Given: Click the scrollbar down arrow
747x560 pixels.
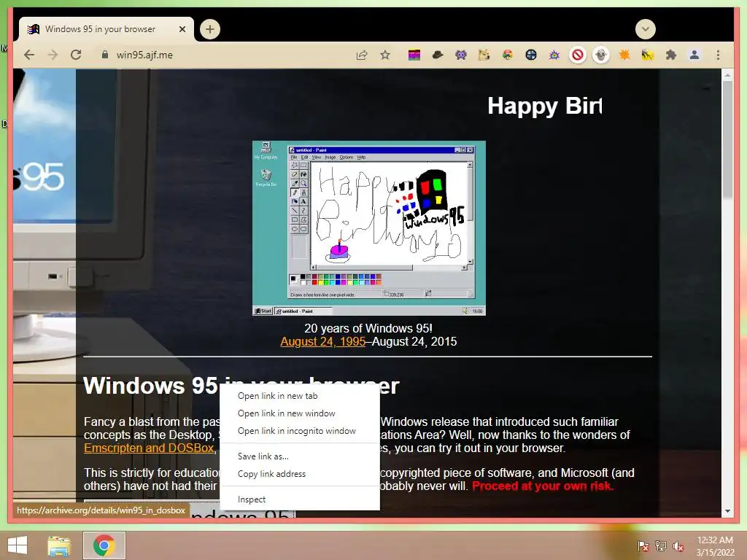Looking at the screenshot, I should tap(727, 511).
